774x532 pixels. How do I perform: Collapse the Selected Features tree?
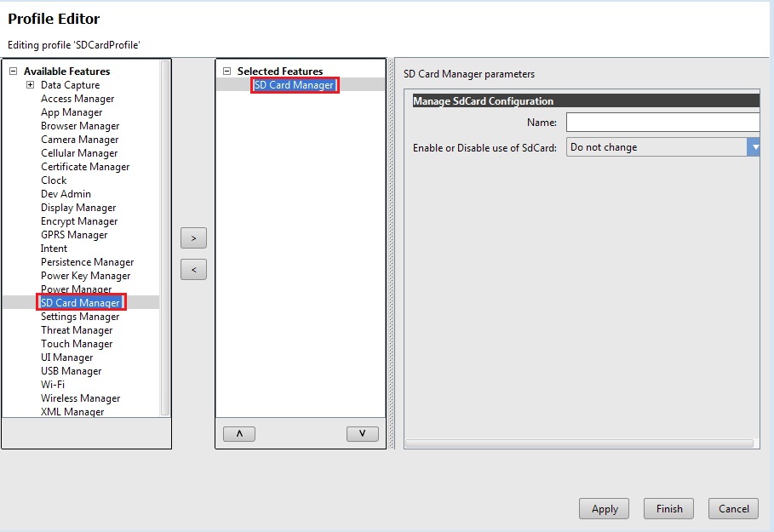pyautogui.click(x=226, y=72)
